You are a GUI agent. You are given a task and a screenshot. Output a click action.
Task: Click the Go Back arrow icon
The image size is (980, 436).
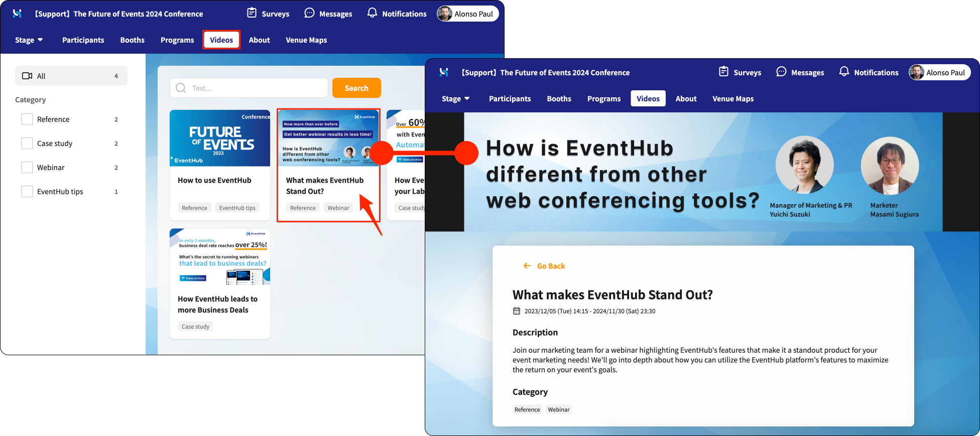[527, 266]
